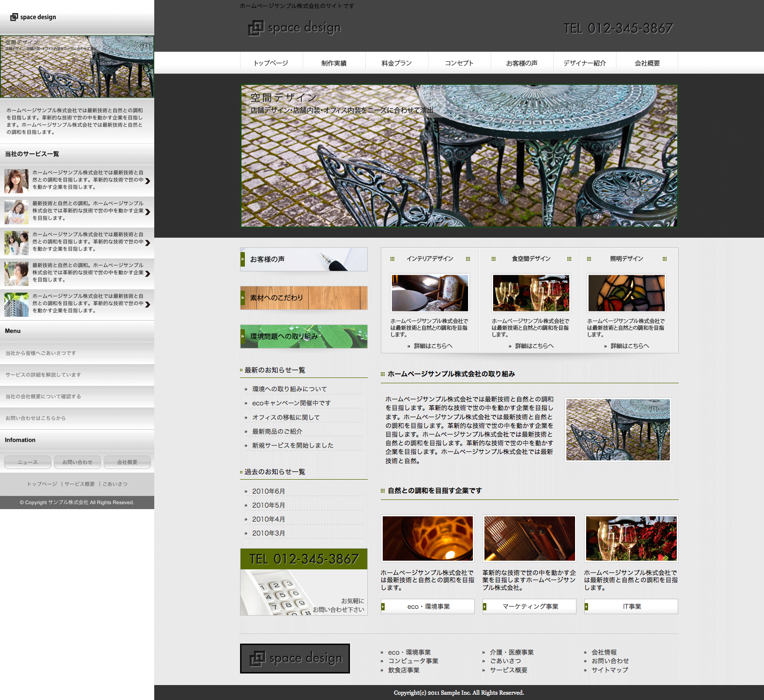Screen dimensions: 764x700
Task: Open the 環境問題への取り組み green banner
Action: click(304, 337)
